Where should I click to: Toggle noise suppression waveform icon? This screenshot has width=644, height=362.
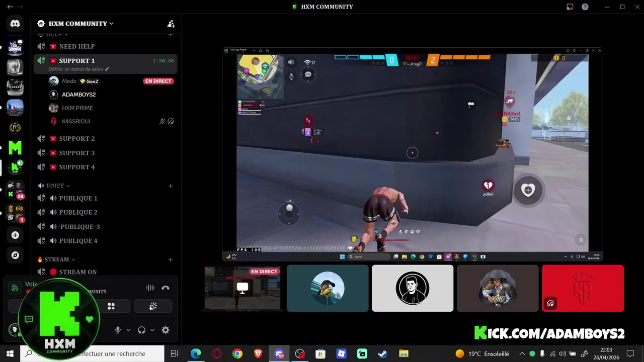pyautogui.click(x=150, y=288)
